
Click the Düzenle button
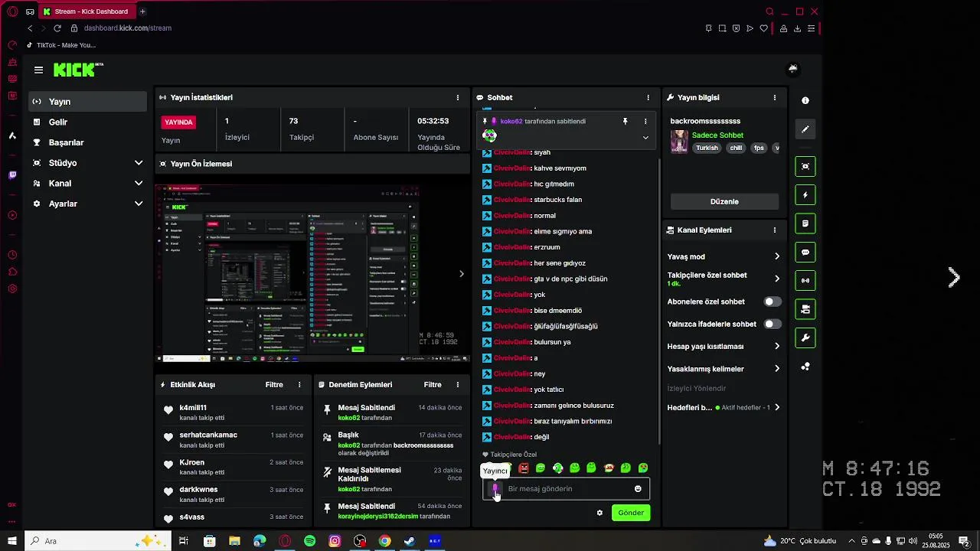click(724, 201)
